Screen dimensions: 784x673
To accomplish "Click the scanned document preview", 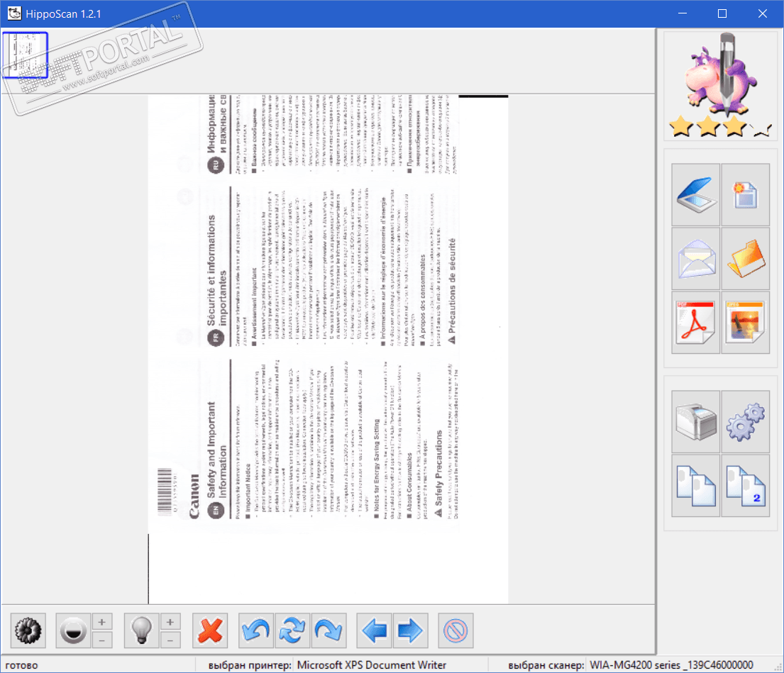I will click(x=328, y=349).
